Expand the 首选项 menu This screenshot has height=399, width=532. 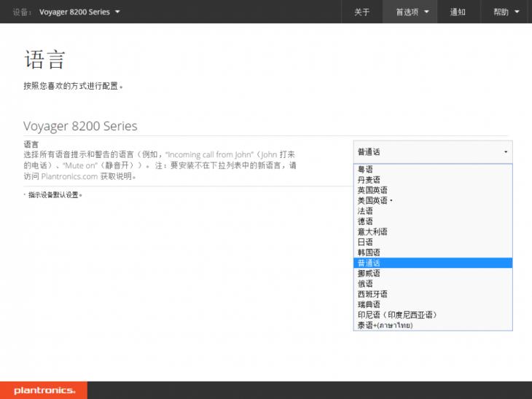tap(410, 12)
